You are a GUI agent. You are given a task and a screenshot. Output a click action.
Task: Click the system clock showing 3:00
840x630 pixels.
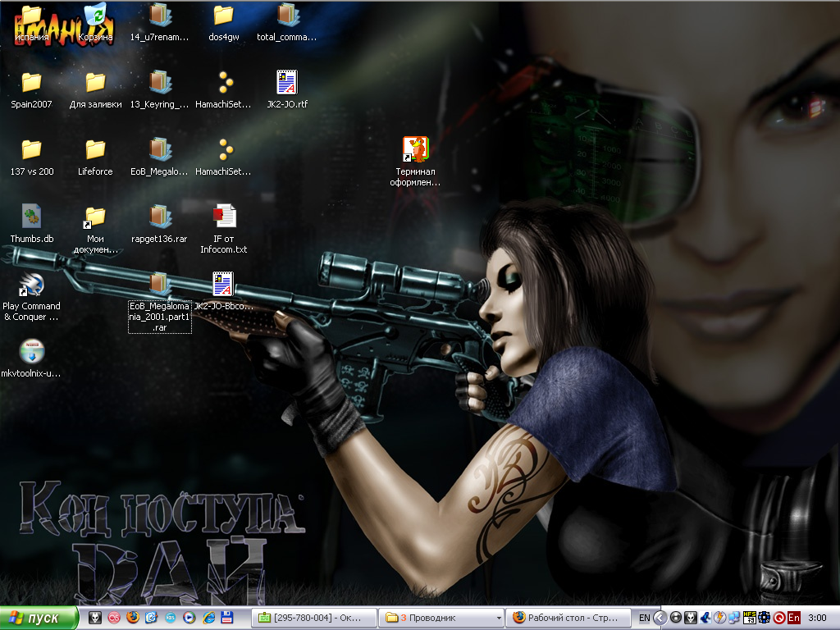[817, 618]
